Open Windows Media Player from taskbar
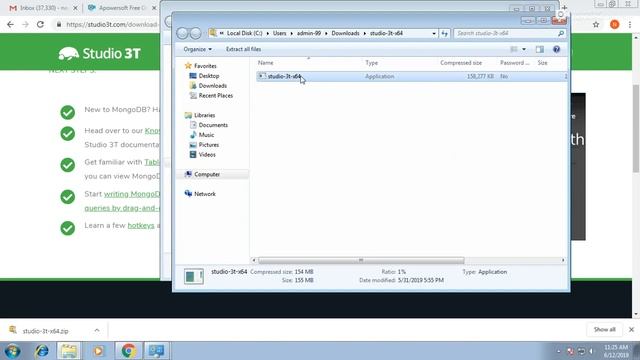Viewport: 640px width, 360px height. 98,351
